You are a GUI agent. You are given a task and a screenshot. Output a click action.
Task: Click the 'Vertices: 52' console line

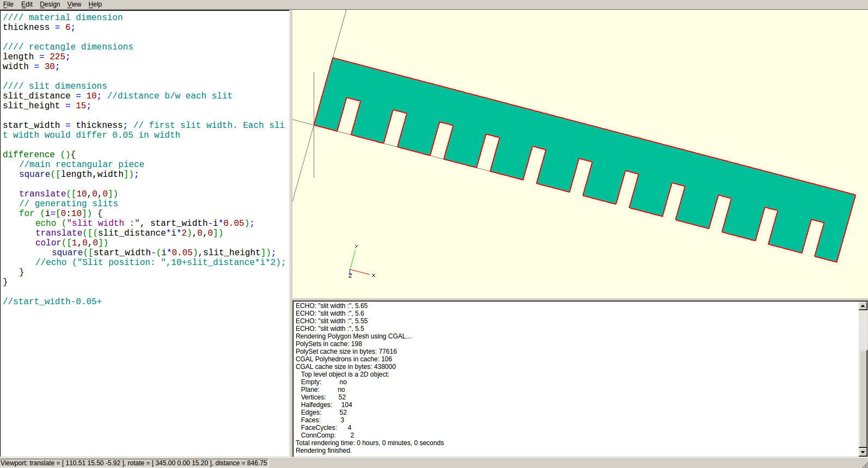(x=323, y=397)
